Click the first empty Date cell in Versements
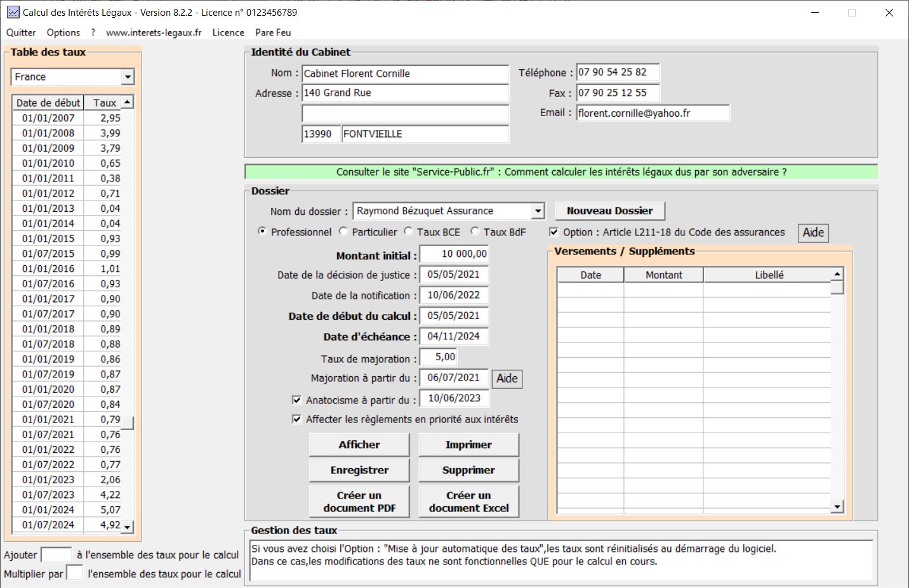The image size is (909, 588). (x=590, y=290)
